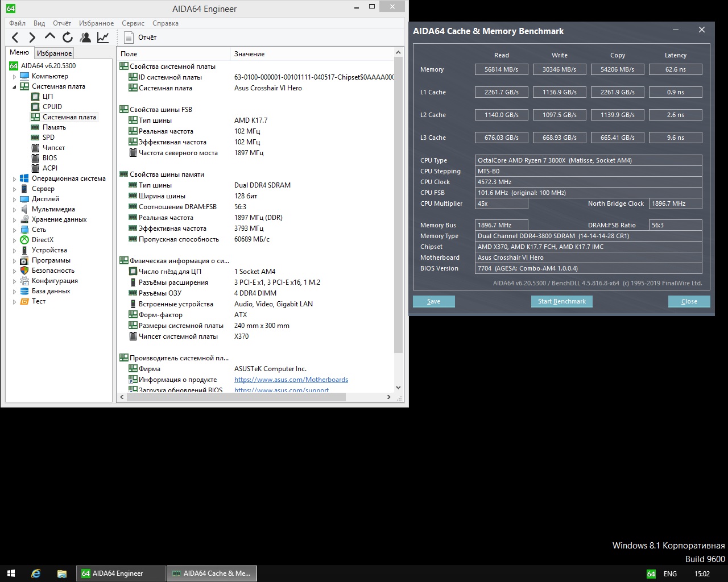Click the AIDA64 v6.20.5300 root icon
This screenshot has width=728, height=582.
click(14, 66)
